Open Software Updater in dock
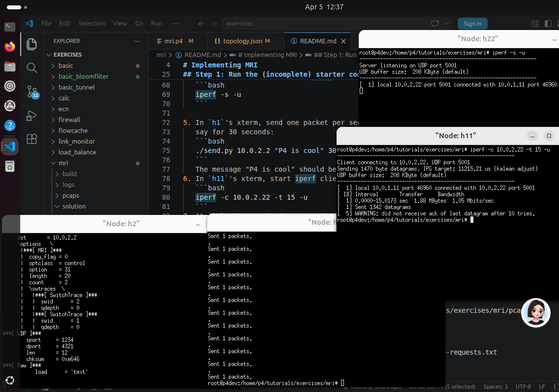This screenshot has height=392, width=559. tap(10, 105)
